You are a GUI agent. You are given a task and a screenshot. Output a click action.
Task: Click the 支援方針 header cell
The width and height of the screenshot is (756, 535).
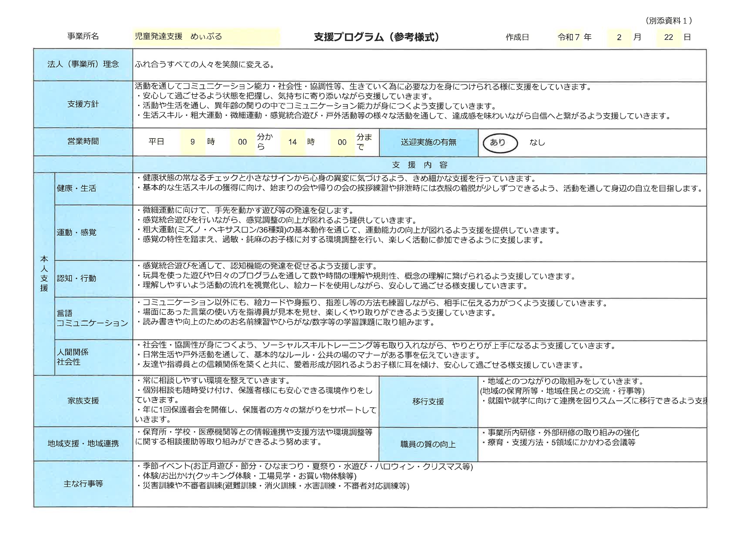click(x=83, y=104)
